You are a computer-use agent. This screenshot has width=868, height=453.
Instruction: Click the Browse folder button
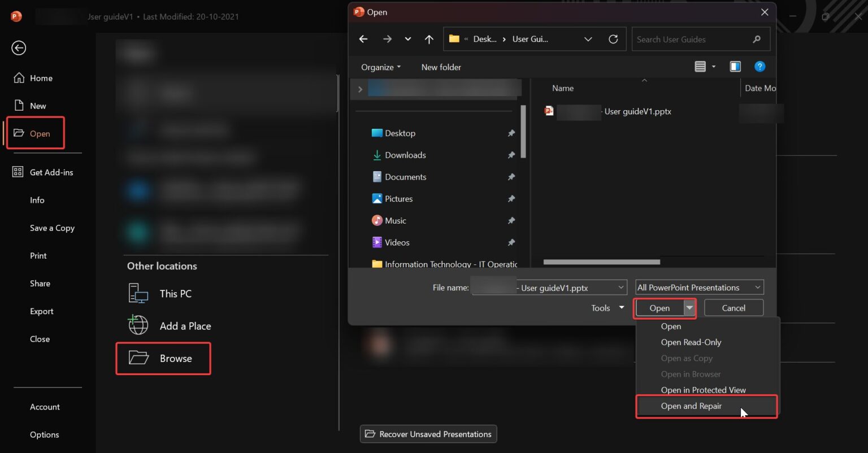click(x=163, y=358)
